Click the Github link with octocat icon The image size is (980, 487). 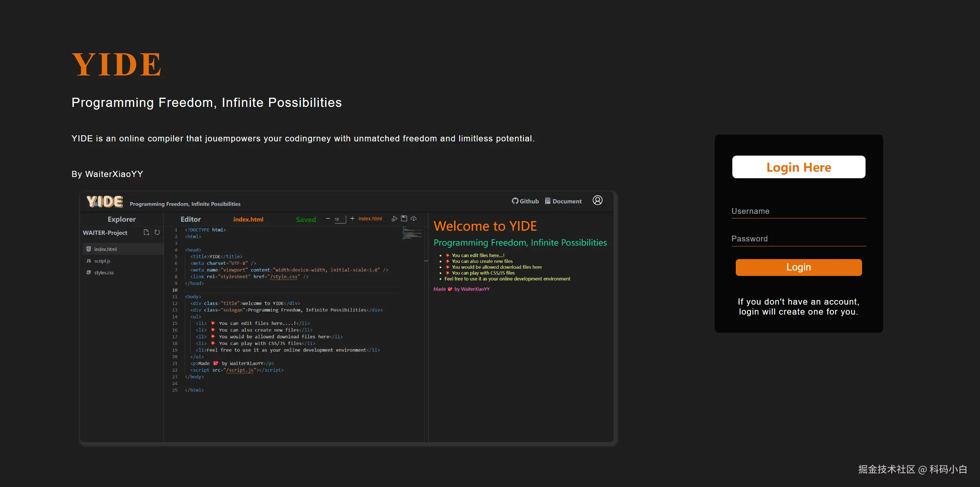(525, 201)
